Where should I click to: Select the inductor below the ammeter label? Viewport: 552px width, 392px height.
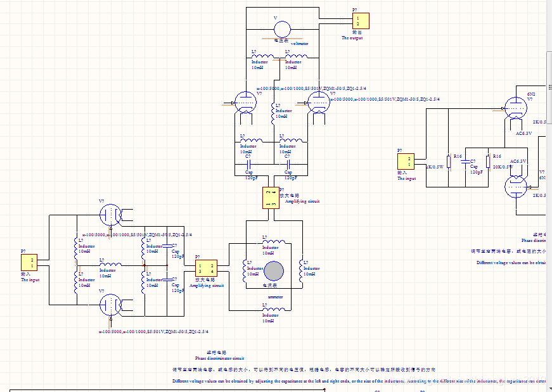click(x=274, y=310)
